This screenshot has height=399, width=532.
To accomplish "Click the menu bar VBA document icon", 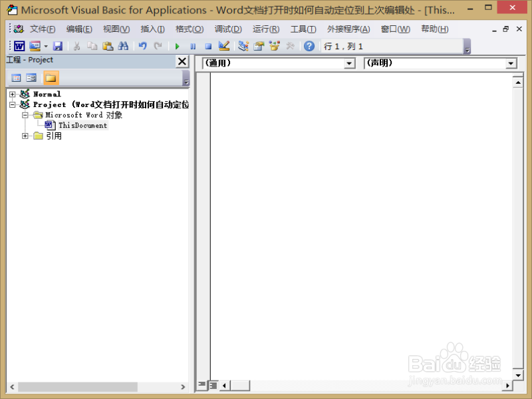I will [19, 29].
